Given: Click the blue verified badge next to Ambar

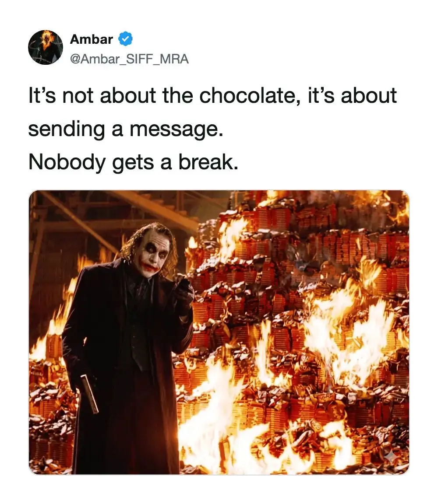Looking at the screenshot, I should (x=126, y=39).
